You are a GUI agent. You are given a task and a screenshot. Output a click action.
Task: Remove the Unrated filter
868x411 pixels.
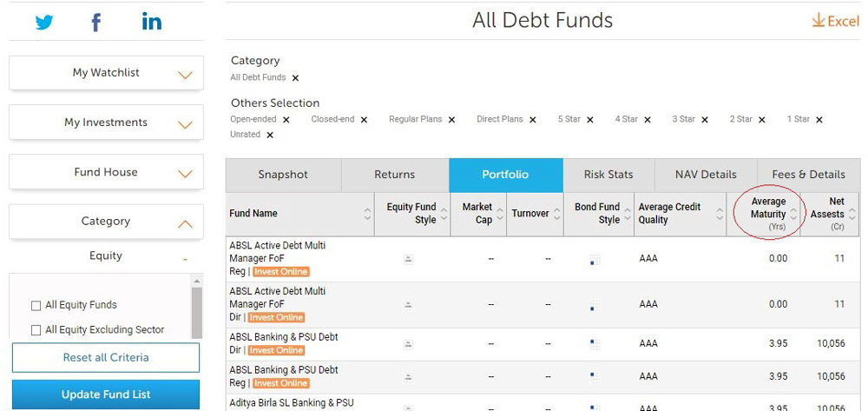[x=270, y=135]
